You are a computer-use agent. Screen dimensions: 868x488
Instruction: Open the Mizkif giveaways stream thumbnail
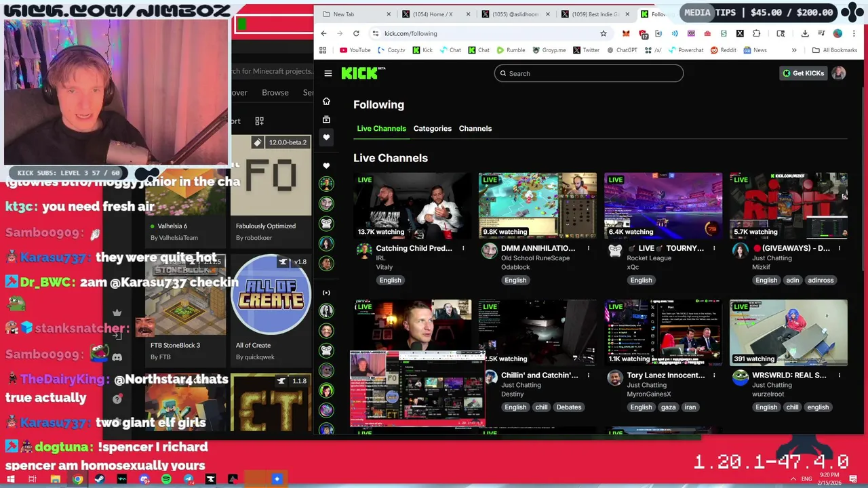[x=789, y=205]
